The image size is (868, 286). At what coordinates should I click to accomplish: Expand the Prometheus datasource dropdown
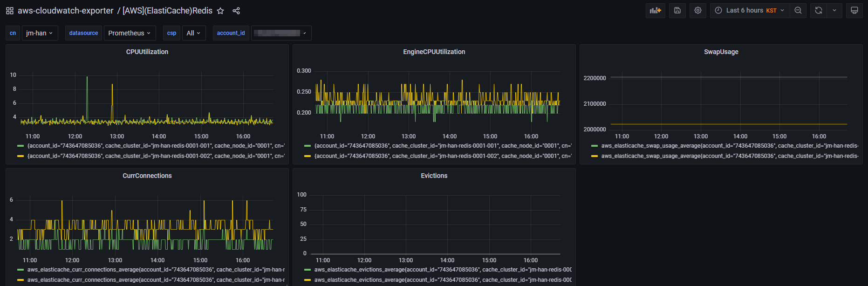pos(129,33)
